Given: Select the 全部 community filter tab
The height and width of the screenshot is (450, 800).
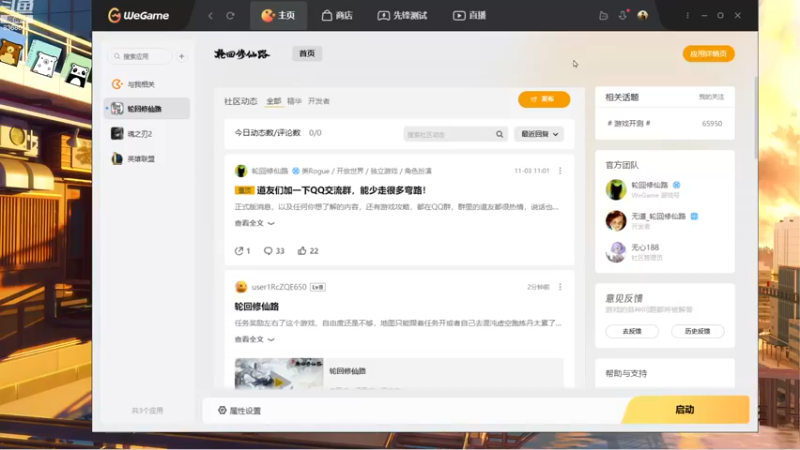Looking at the screenshot, I should pyautogui.click(x=274, y=101).
